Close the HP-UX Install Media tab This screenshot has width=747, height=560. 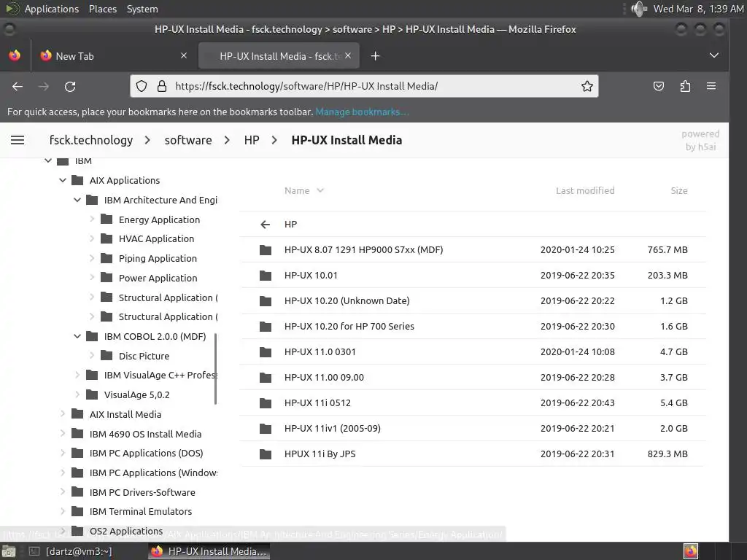click(348, 55)
